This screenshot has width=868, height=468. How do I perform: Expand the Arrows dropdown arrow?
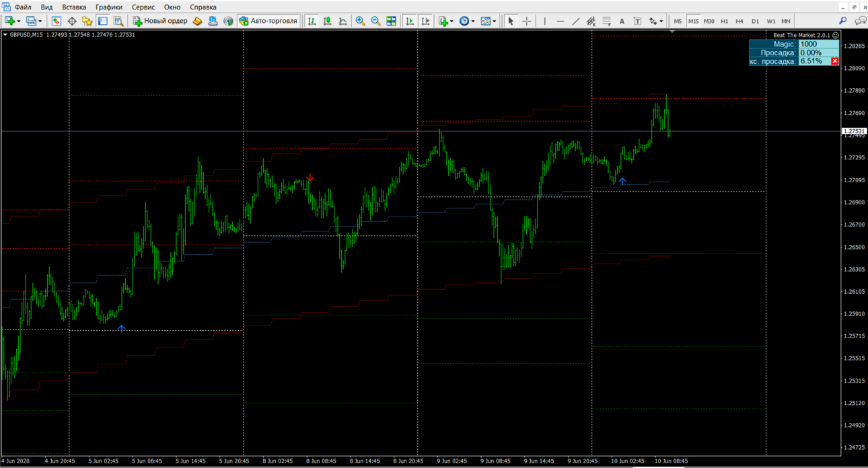click(x=661, y=21)
